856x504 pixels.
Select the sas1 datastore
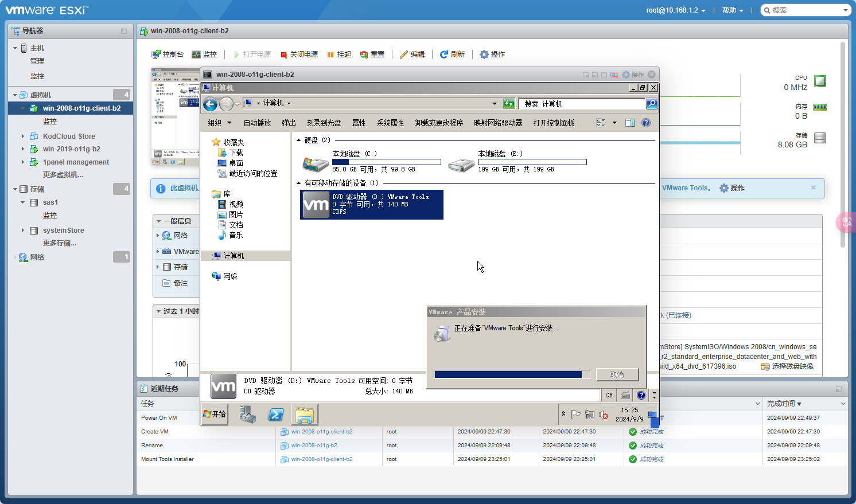point(50,202)
